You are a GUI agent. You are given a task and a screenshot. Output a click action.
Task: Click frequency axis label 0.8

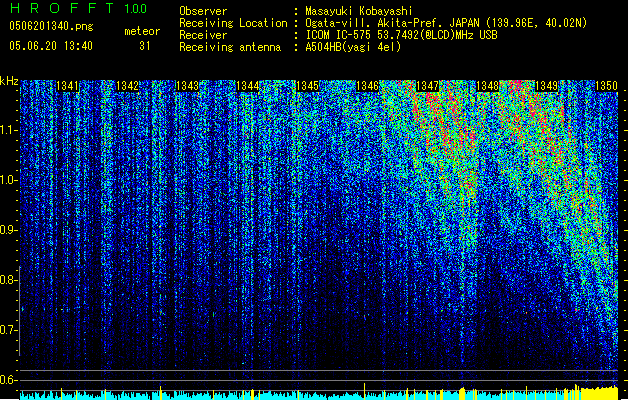pyautogui.click(x=8, y=280)
